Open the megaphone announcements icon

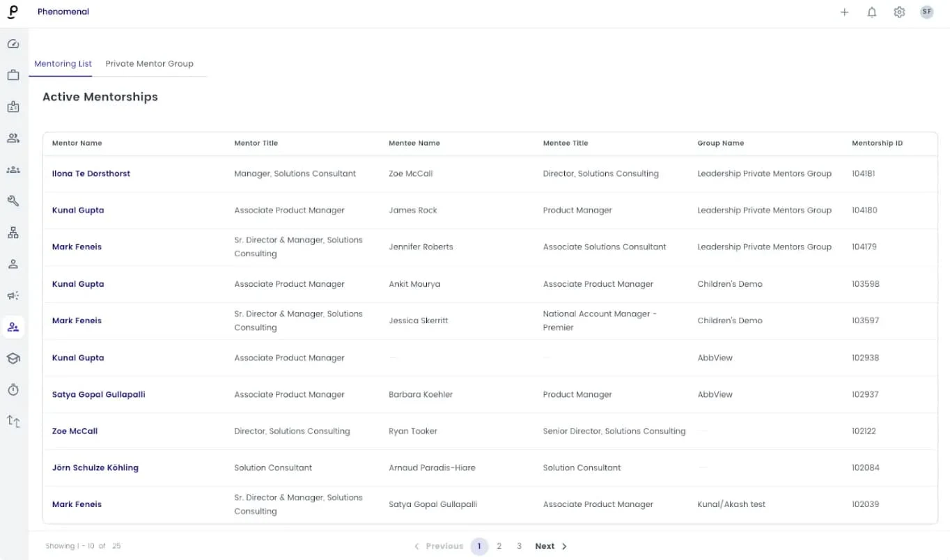(x=13, y=295)
